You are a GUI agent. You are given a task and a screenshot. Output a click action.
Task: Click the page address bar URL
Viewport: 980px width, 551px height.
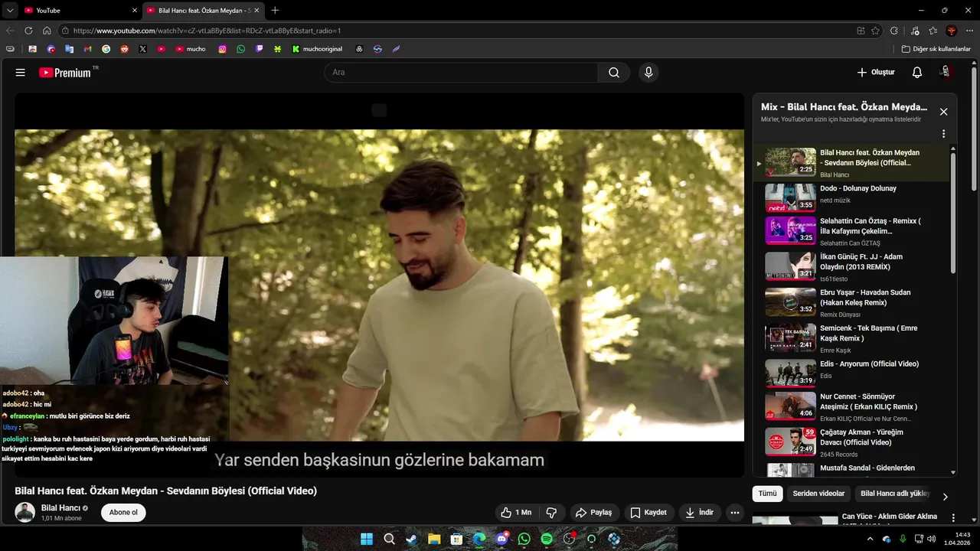pos(207,31)
